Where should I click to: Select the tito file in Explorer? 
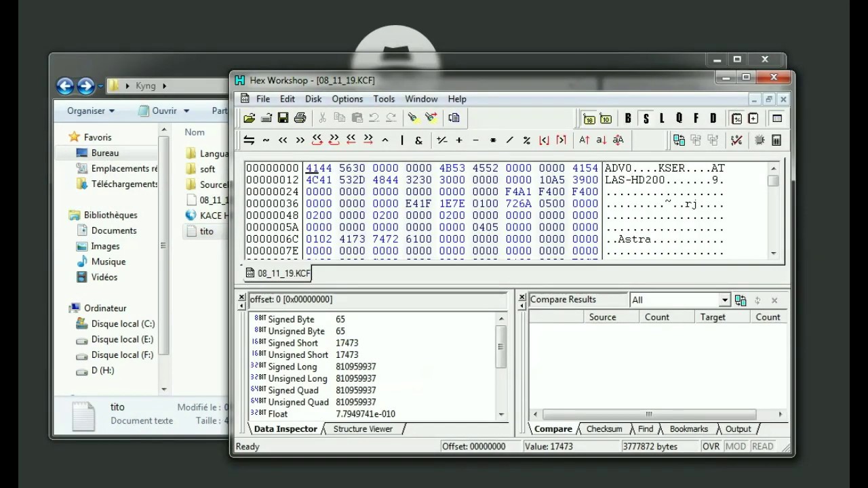click(207, 231)
